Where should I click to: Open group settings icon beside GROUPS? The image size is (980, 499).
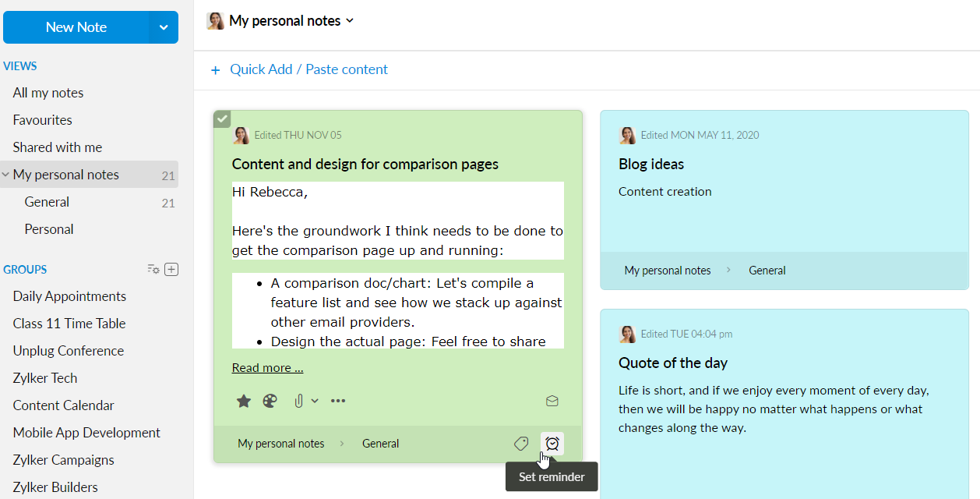pyautogui.click(x=153, y=268)
